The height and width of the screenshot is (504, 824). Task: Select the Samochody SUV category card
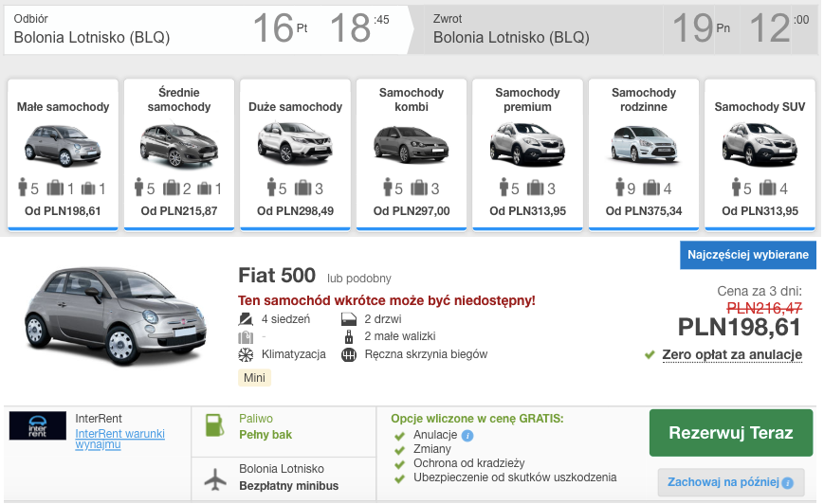tap(760, 154)
